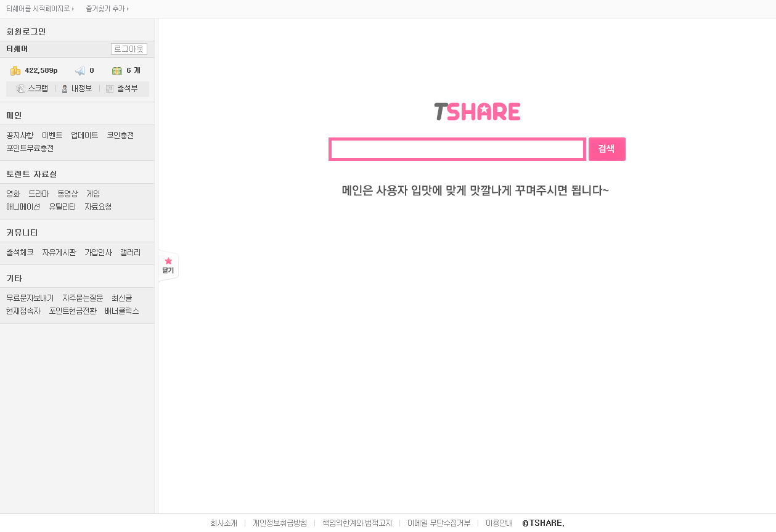Open 현재접속자 current users link
776x532 pixels.
click(x=23, y=311)
